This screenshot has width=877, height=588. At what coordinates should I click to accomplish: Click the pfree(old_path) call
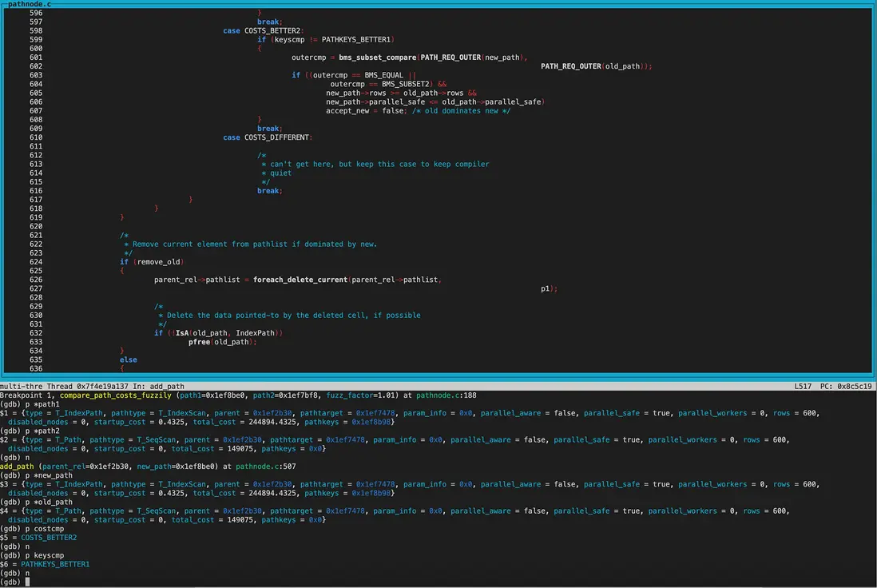[x=222, y=342]
